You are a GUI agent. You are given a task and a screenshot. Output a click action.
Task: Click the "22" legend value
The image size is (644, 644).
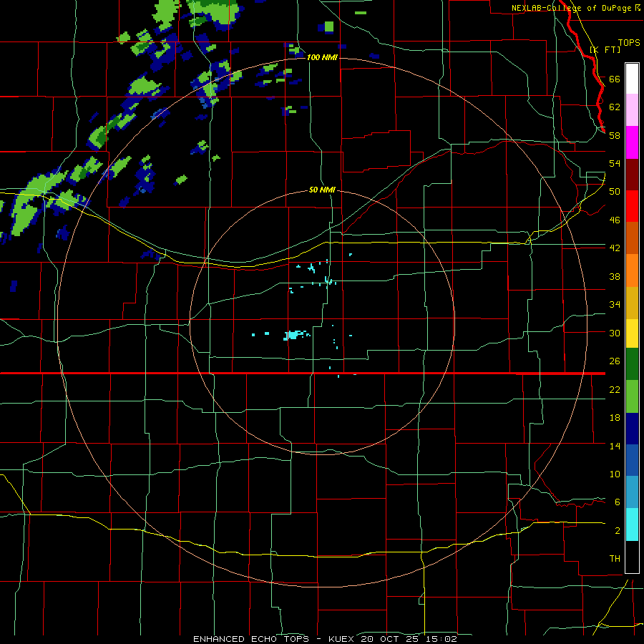pyautogui.click(x=615, y=389)
